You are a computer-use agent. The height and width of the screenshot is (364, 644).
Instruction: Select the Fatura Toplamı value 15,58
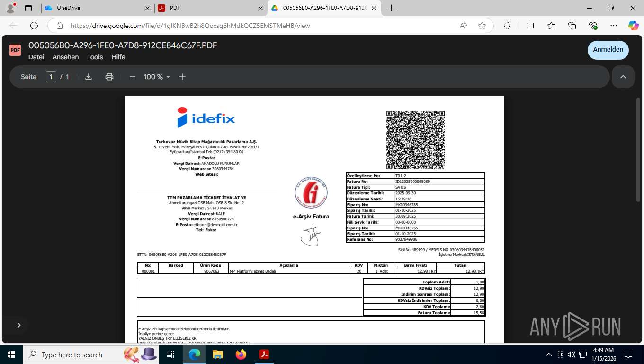click(x=479, y=313)
